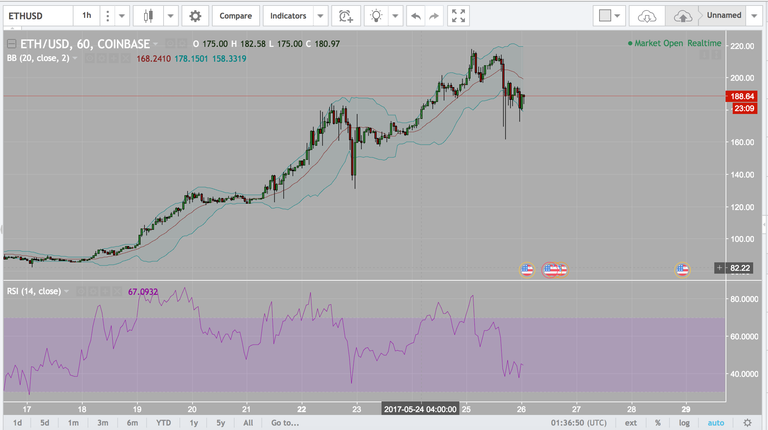The image size is (768, 430).
Task: Open the Unnamed layout dropdown arrow
Action: 754,16
